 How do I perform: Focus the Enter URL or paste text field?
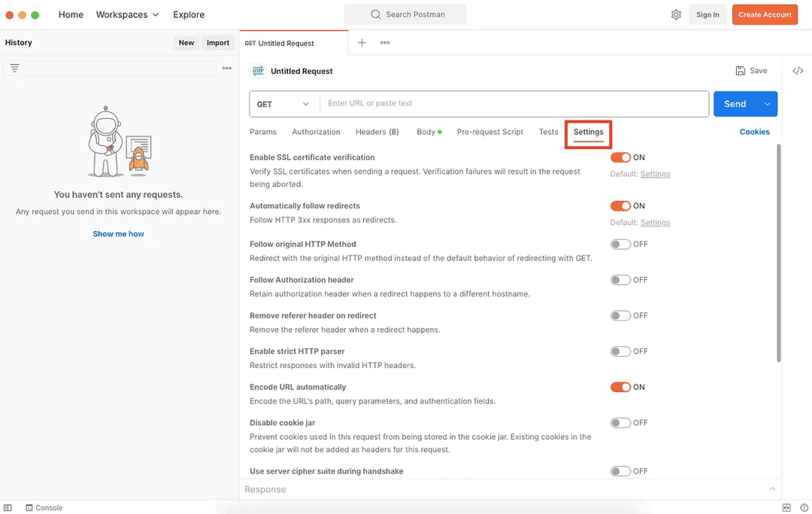(x=515, y=104)
